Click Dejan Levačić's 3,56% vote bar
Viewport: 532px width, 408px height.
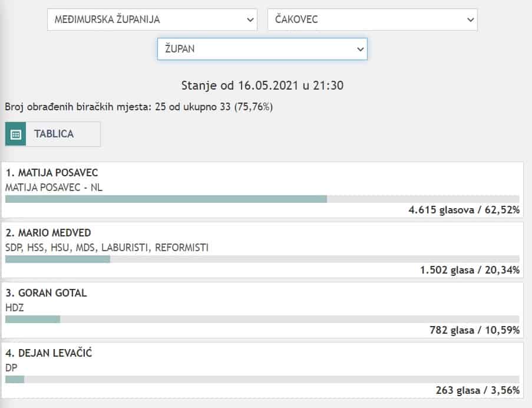click(x=15, y=379)
